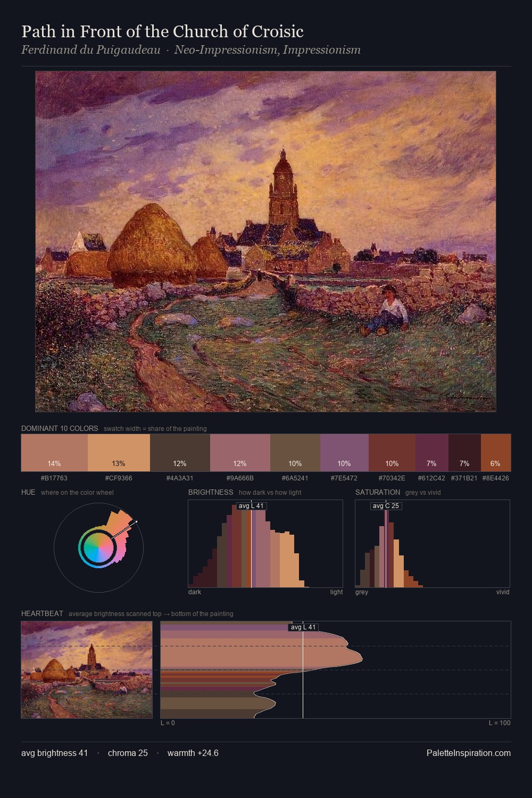Click the #B17763 color swatch
532x798 pixels.
click(x=54, y=453)
